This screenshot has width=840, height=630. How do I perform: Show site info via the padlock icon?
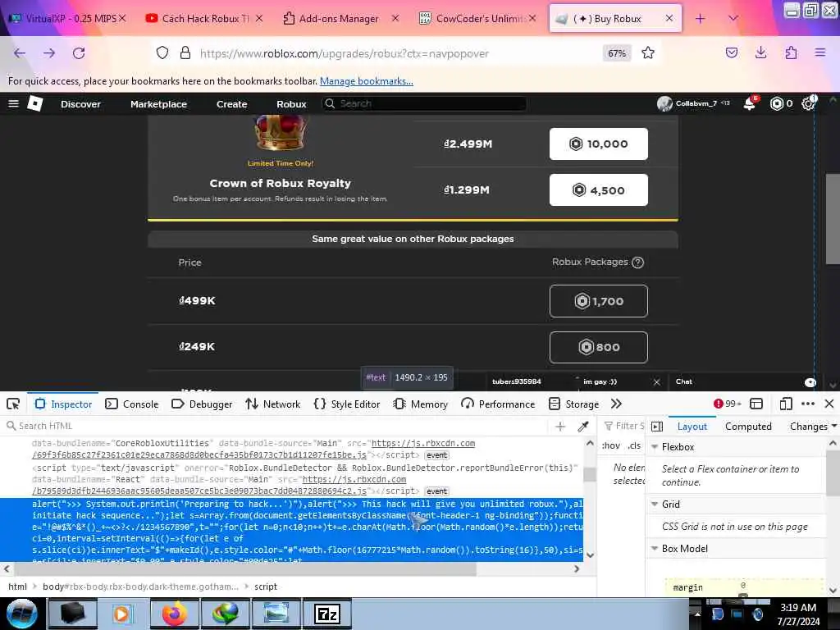click(185, 52)
